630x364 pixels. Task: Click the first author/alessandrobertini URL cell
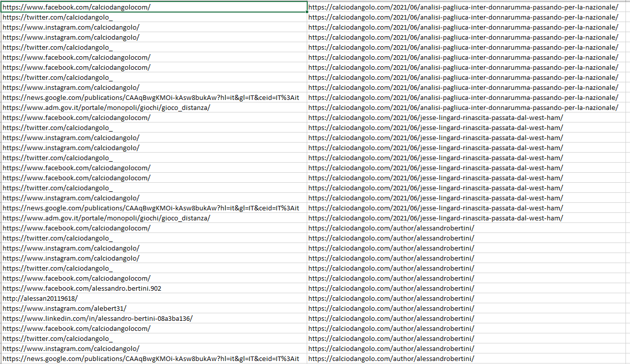pos(391,228)
